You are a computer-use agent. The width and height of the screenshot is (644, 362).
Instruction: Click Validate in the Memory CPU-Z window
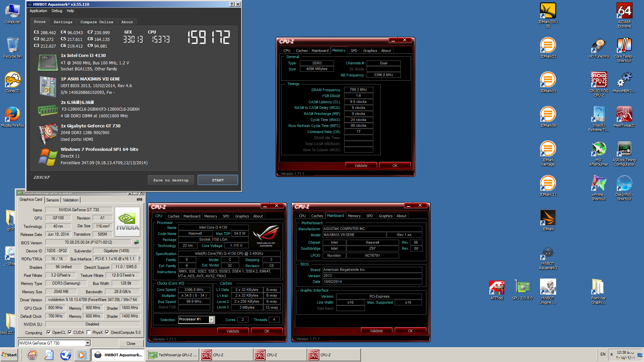[x=361, y=166]
